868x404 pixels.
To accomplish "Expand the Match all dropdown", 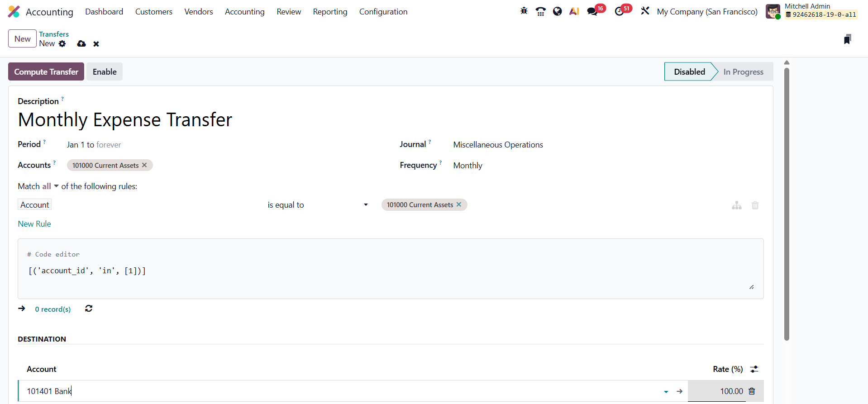I will pyautogui.click(x=50, y=186).
